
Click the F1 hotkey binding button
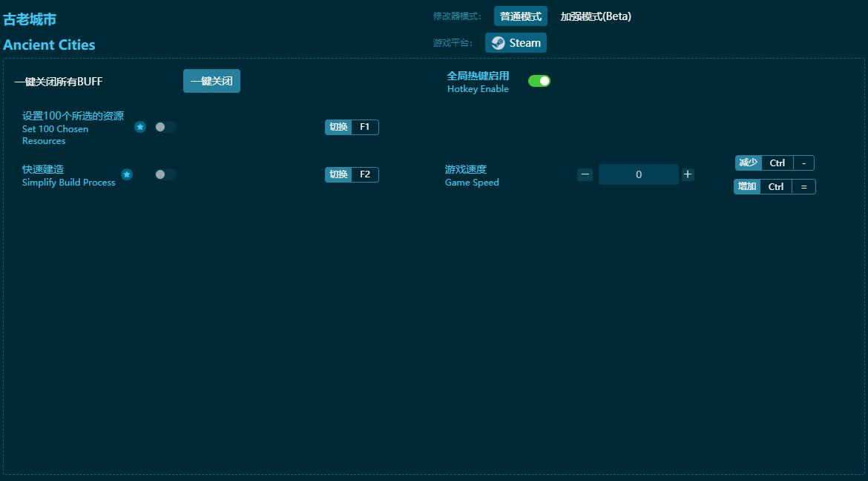pyautogui.click(x=365, y=127)
